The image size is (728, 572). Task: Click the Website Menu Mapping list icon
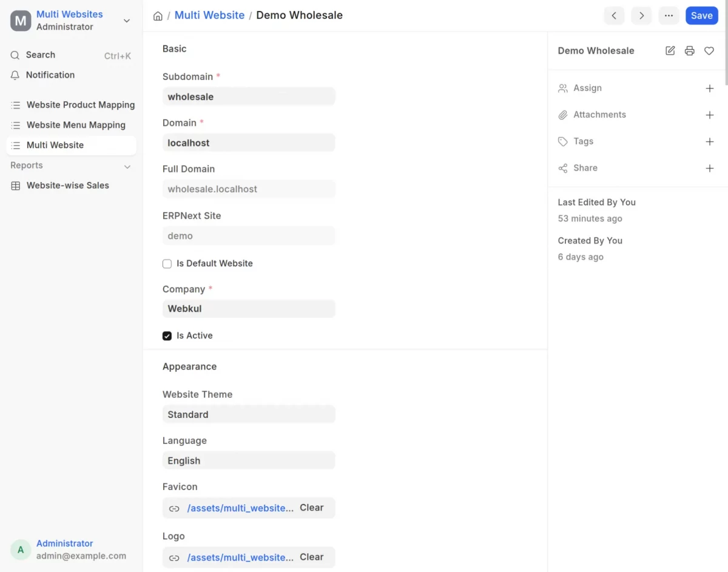coord(16,125)
